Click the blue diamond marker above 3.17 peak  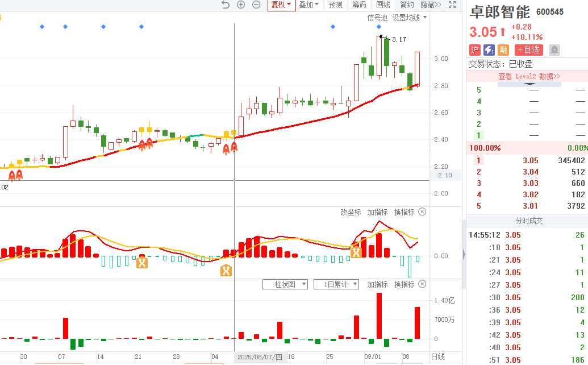(x=379, y=27)
